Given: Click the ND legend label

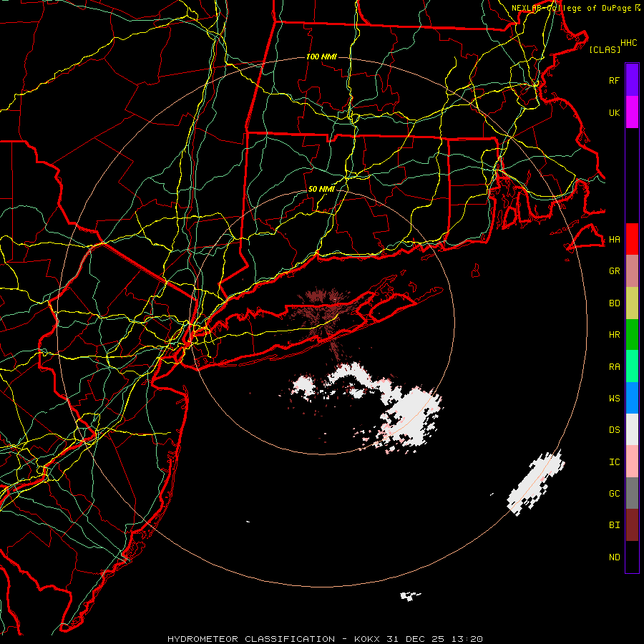Looking at the screenshot, I should pos(615,557).
